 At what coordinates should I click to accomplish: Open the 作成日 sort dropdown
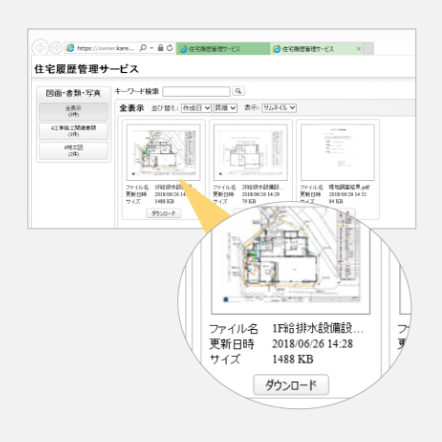point(196,108)
